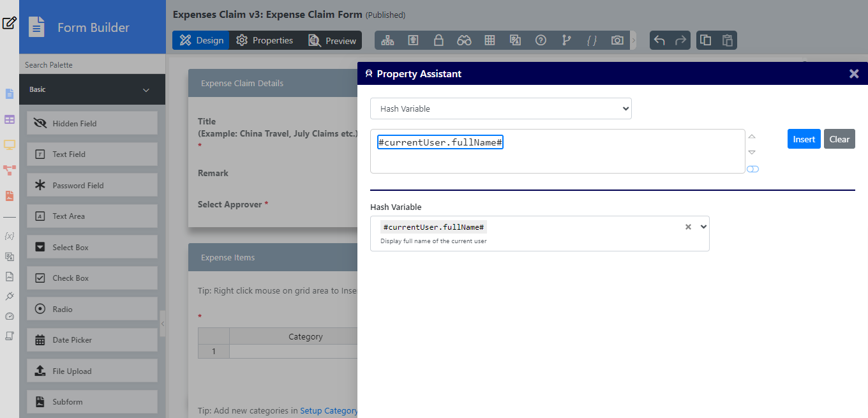
Task: Add a Check Box element from palette
Action: pos(92,278)
